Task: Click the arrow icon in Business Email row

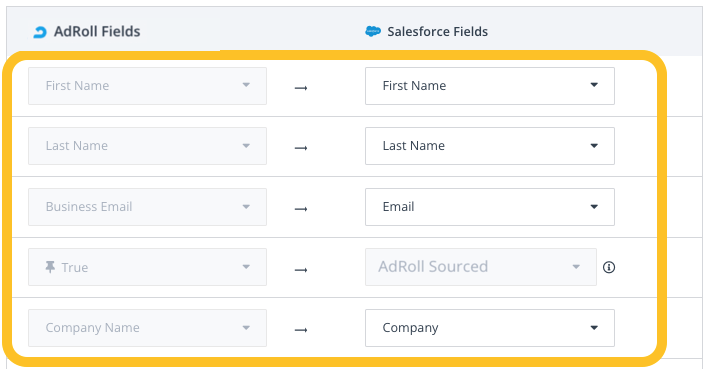Action: click(x=301, y=208)
